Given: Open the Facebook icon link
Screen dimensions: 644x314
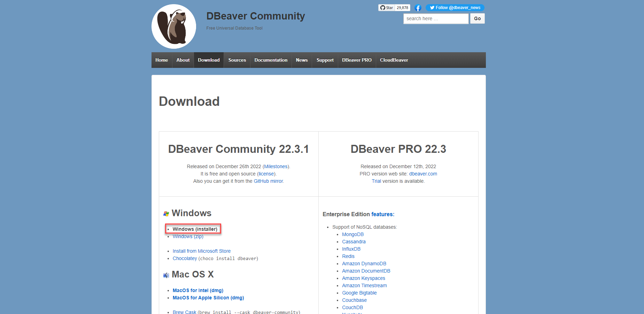Looking at the screenshot, I should [x=418, y=8].
